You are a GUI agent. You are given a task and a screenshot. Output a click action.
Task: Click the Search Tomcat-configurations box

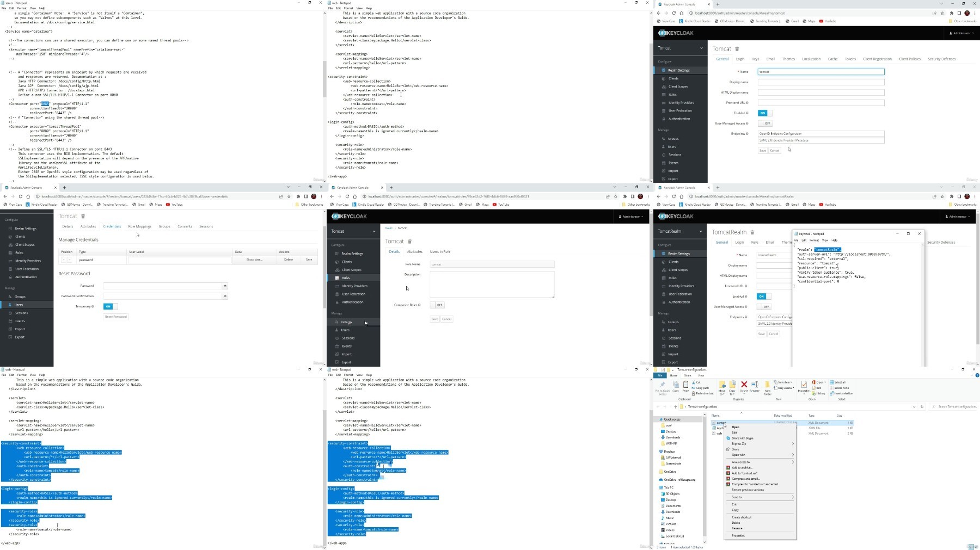(954, 406)
